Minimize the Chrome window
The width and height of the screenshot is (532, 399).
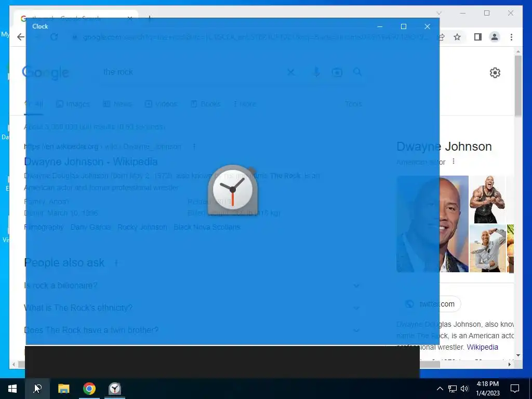click(463, 13)
